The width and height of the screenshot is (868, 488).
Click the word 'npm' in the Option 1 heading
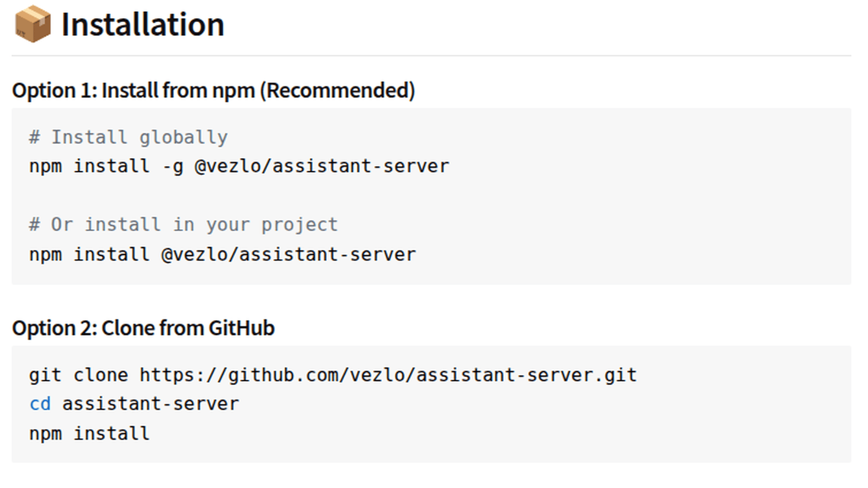coord(233,90)
